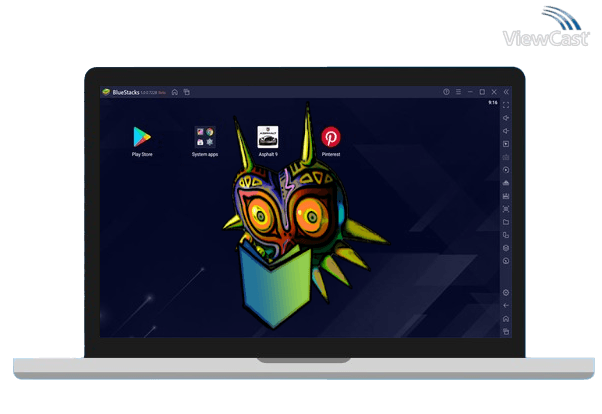602x414 pixels.
Task: Click the floppy-disk style sidebar icon
Action: (x=506, y=196)
